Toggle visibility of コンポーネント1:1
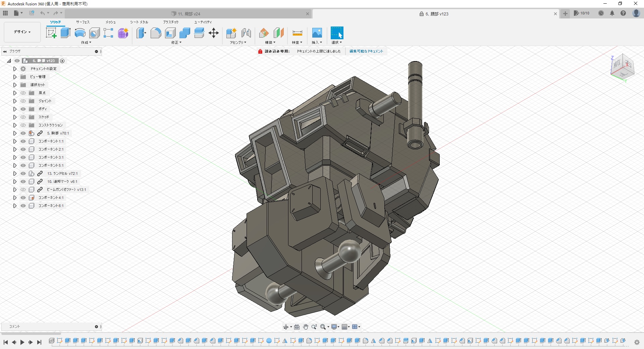The width and height of the screenshot is (644, 349). click(23, 141)
